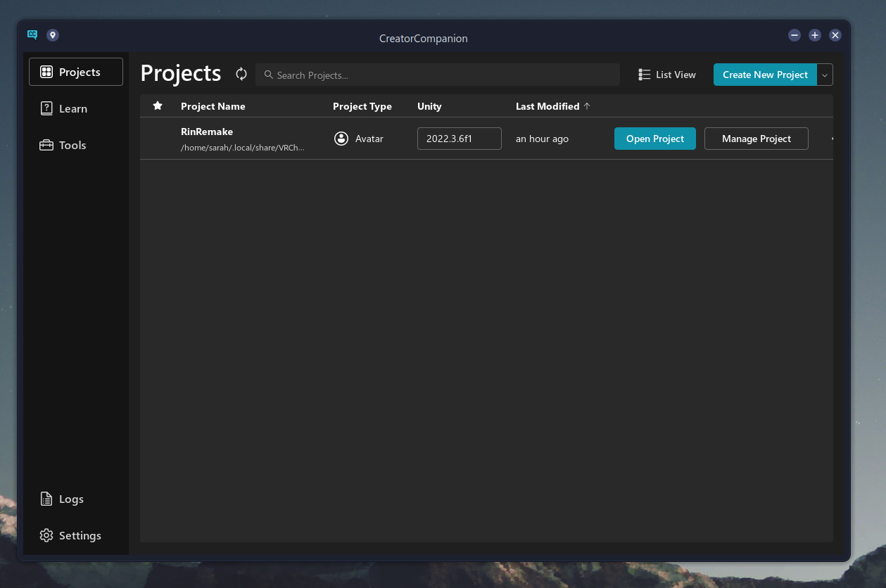Minimize the CreatorCompanion window

click(795, 35)
